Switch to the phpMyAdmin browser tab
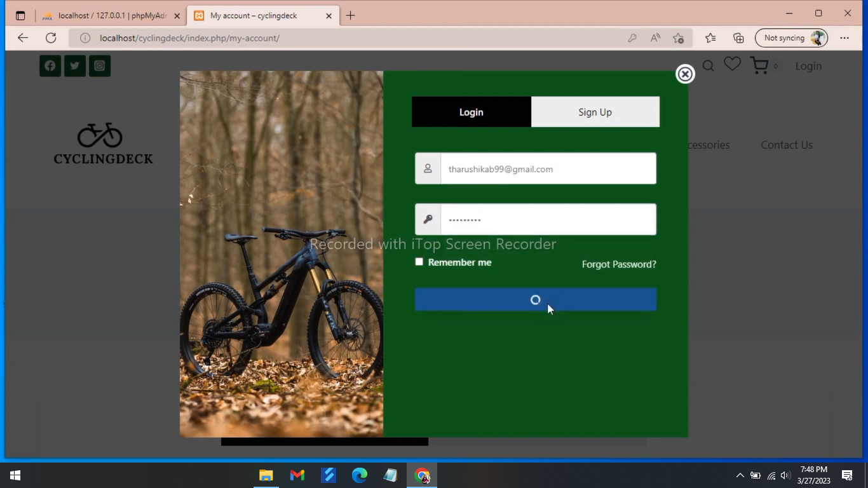Viewport: 868px width, 488px height. point(111,16)
